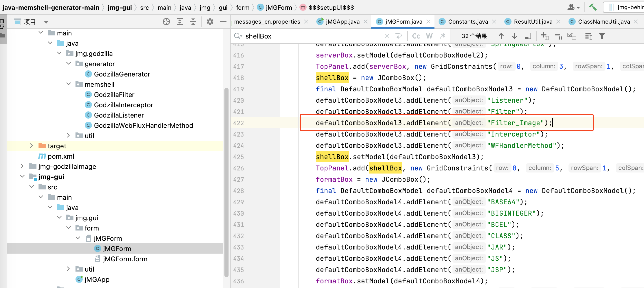Screen dimensions: 644x288
Task: Click the locate/select opened file crosshair icon
Action: [x=166, y=22]
